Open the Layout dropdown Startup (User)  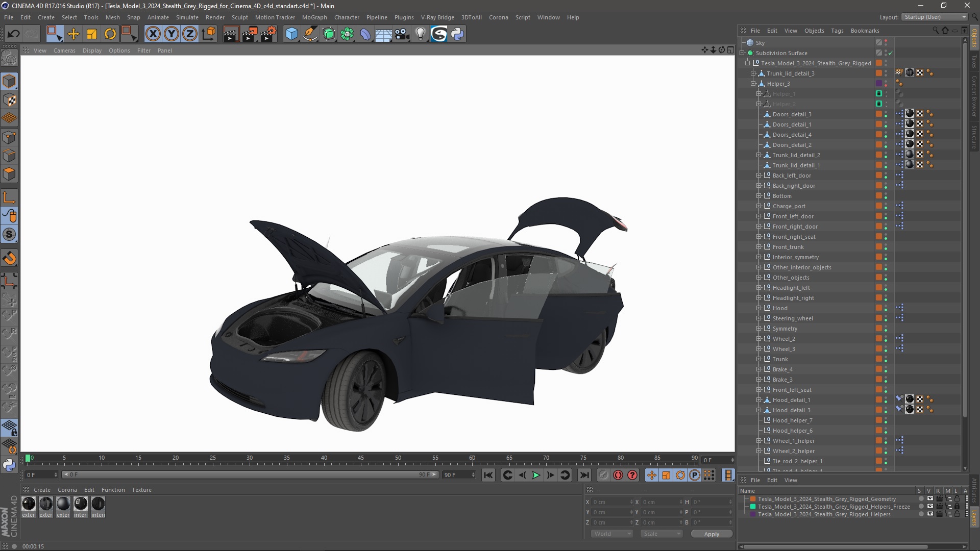click(x=935, y=17)
